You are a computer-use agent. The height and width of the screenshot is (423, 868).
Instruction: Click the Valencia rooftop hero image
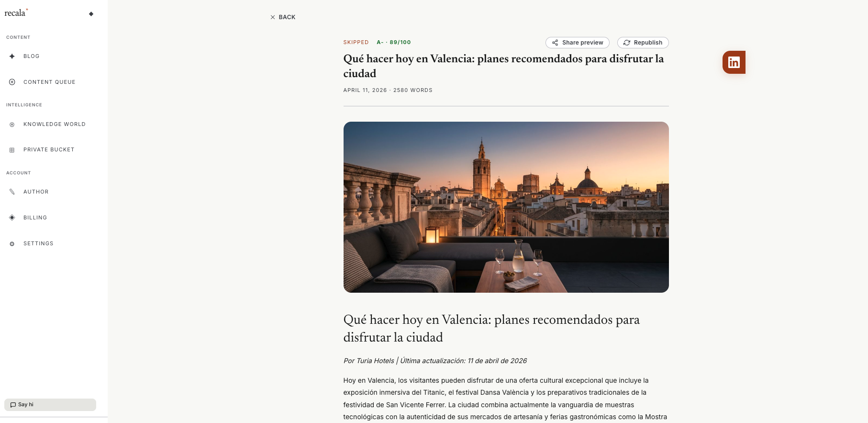506,207
